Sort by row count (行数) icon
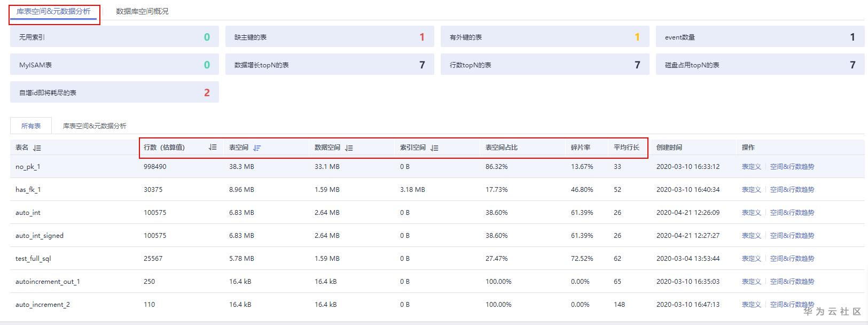The width and height of the screenshot is (868, 325). click(213, 148)
